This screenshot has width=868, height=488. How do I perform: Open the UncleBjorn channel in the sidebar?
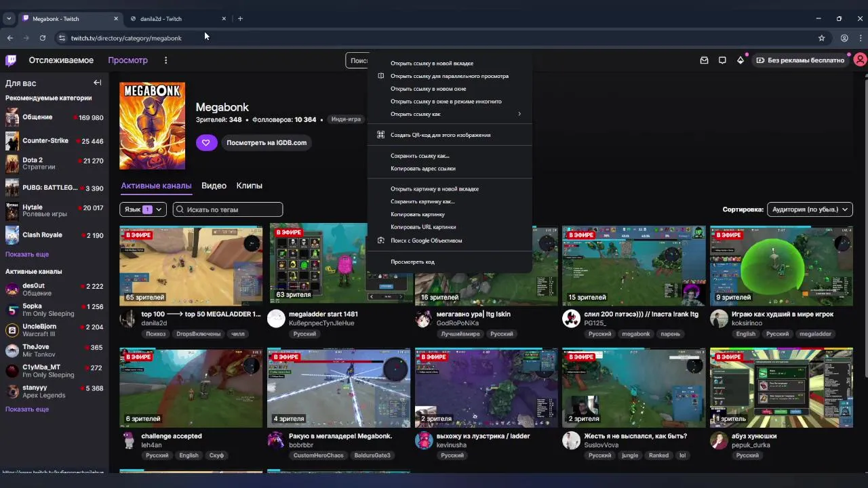point(54,330)
